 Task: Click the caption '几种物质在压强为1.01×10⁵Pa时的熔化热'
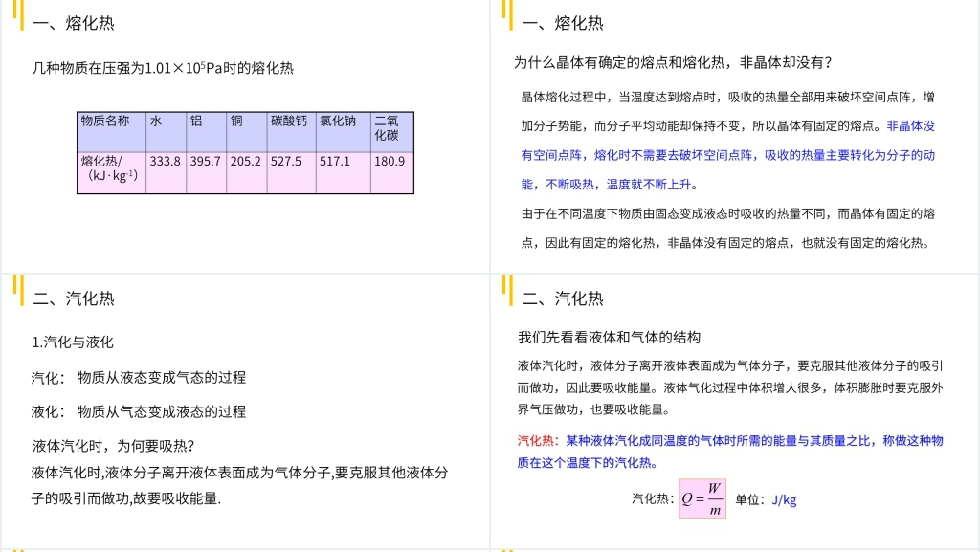[x=163, y=67]
